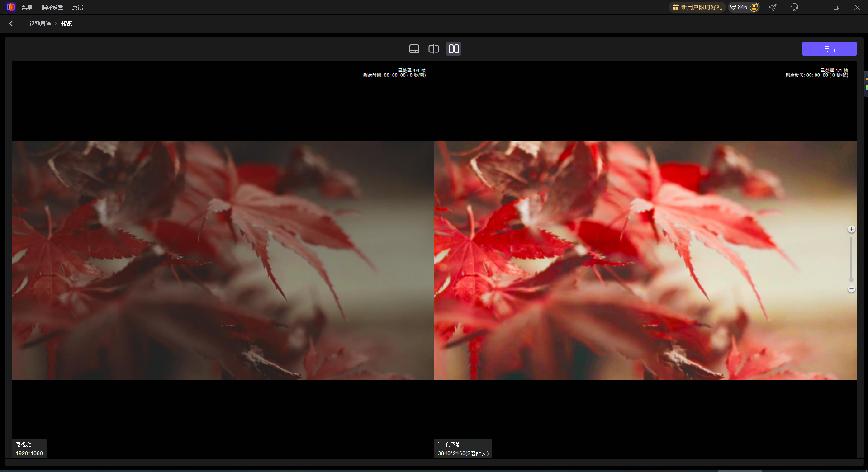The height and width of the screenshot is (472, 868).
Task: Click the 新用户限时好礼 gift promotion
Action: click(x=697, y=7)
